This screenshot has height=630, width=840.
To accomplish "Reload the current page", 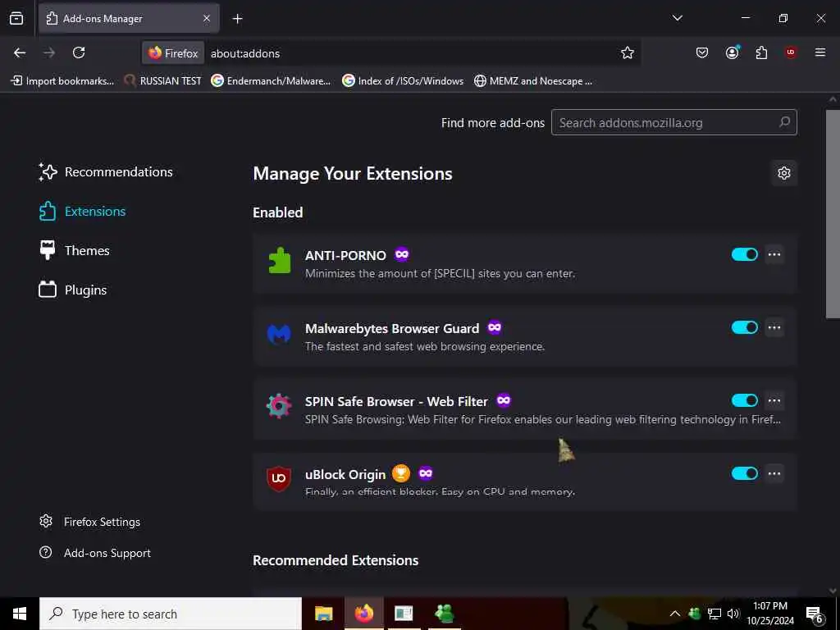I will point(79,52).
